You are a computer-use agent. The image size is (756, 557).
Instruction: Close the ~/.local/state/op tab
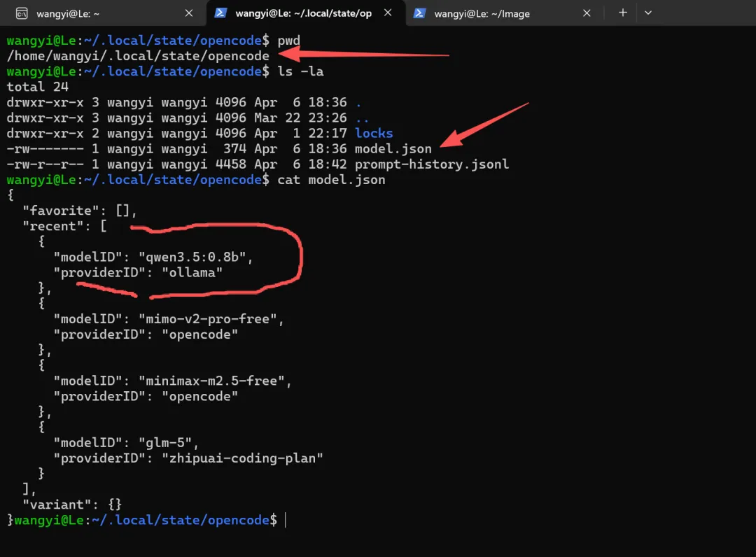tap(388, 13)
